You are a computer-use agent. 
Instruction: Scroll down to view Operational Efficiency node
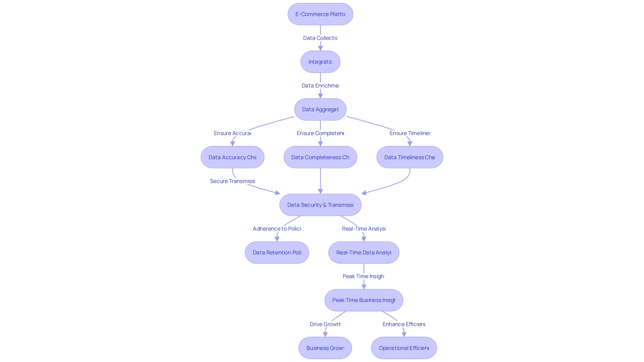coord(404,348)
